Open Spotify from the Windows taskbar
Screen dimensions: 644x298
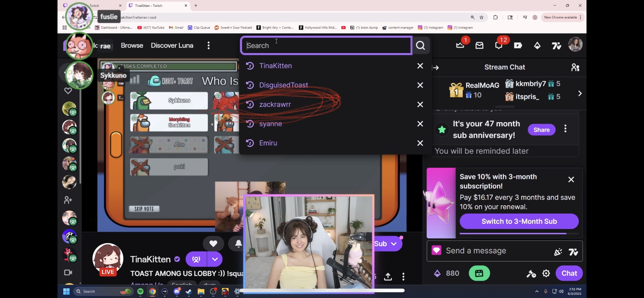pyautogui.click(x=141, y=292)
